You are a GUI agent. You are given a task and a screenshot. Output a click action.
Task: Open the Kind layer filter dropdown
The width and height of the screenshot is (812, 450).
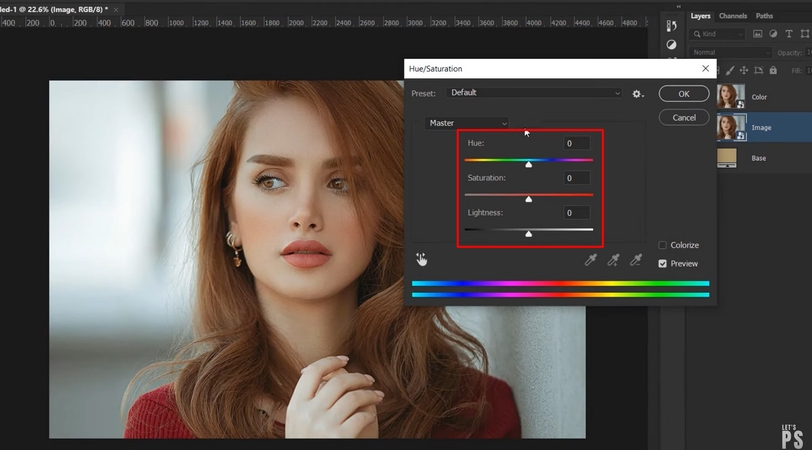[717, 34]
